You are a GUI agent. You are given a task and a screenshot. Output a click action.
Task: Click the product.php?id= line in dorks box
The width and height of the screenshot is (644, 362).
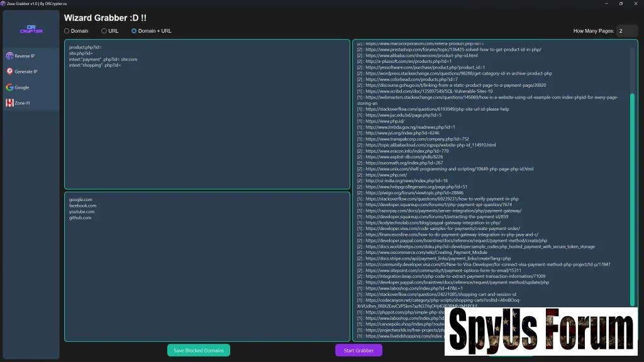point(86,47)
